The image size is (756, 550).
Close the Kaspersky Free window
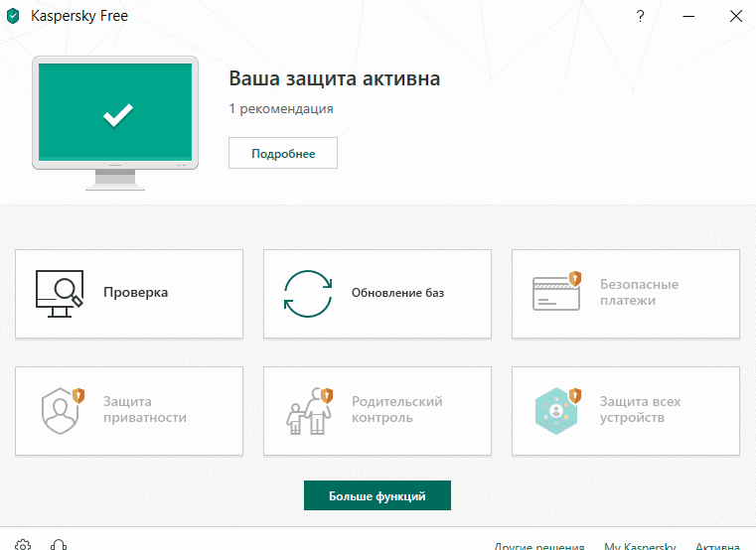click(x=736, y=16)
